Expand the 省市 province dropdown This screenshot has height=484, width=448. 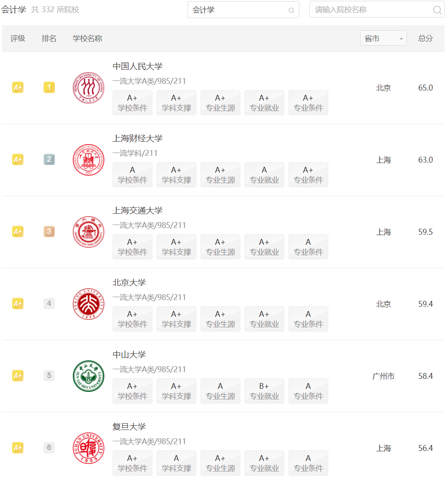pos(383,38)
